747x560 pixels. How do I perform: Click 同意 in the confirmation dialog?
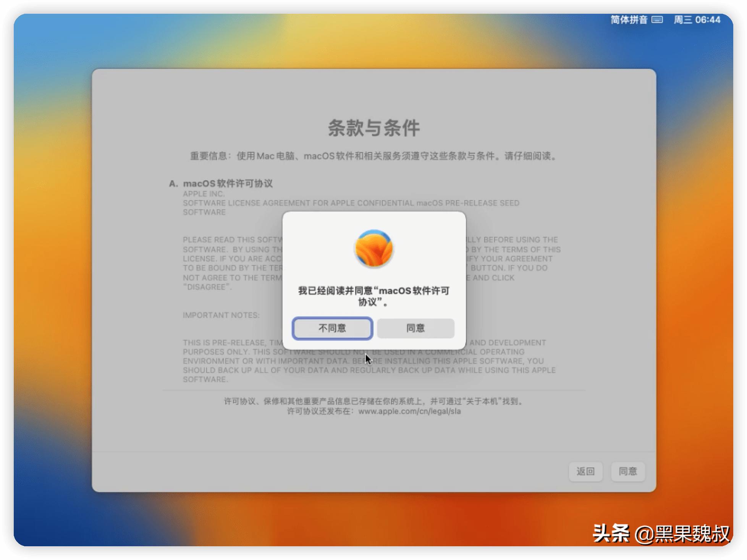[415, 328]
